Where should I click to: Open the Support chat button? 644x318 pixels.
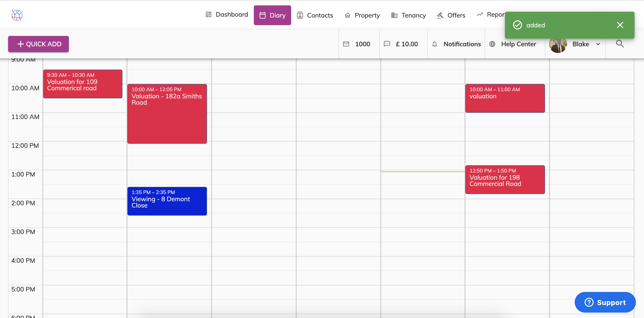pos(605,302)
